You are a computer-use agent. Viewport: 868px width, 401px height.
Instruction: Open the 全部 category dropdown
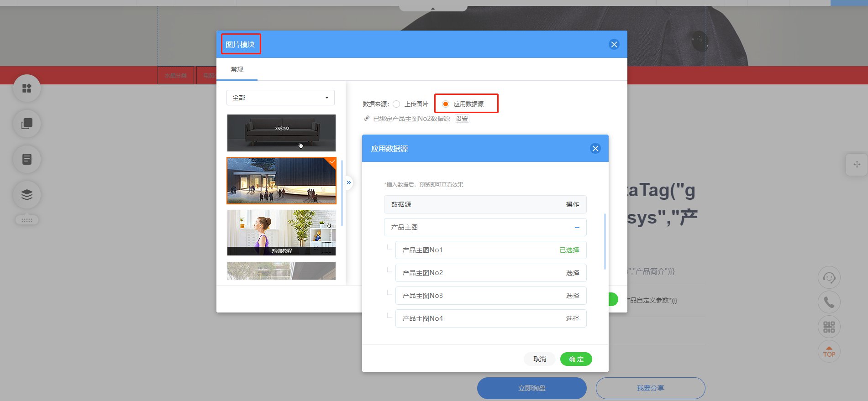pyautogui.click(x=280, y=98)
